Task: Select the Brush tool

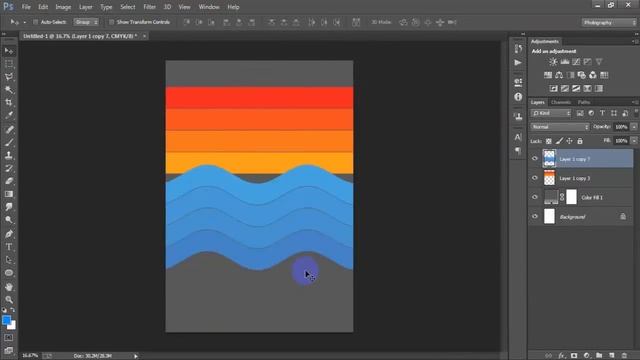Action: (x=9, y=142)
